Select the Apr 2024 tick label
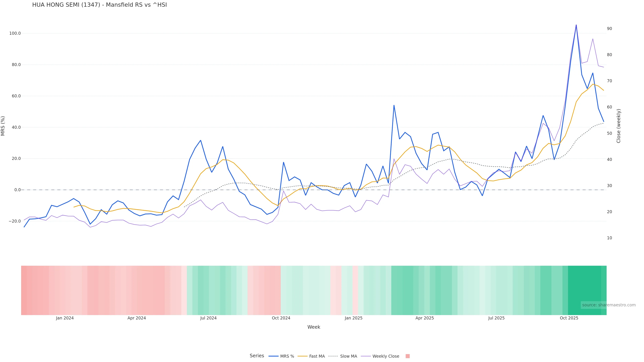 [x=137, y=318]
